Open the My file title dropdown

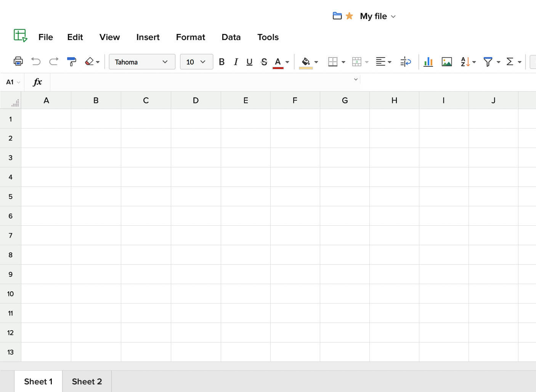click(378, 16)
